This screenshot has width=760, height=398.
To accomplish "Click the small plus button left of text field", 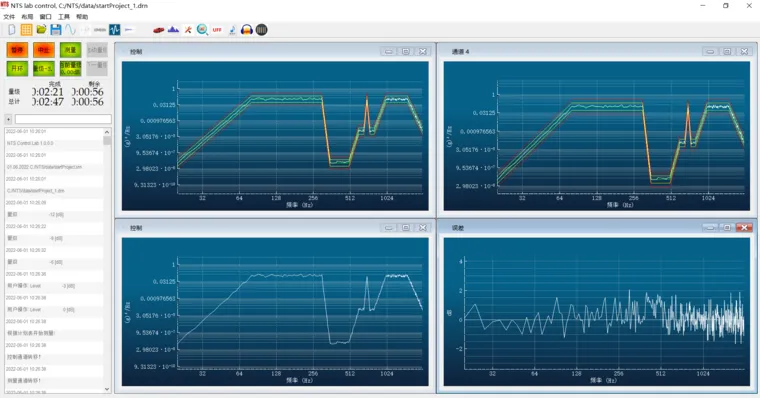I will pos(8,119).
